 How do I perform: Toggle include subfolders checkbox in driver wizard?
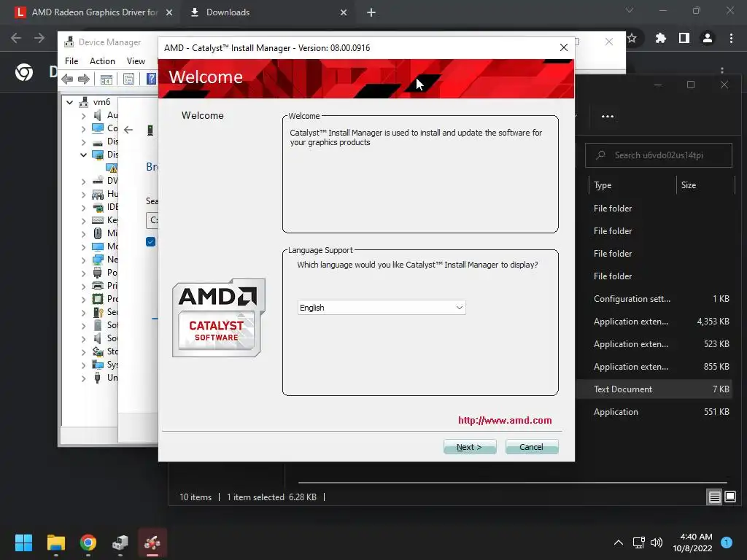coord(150,242)
